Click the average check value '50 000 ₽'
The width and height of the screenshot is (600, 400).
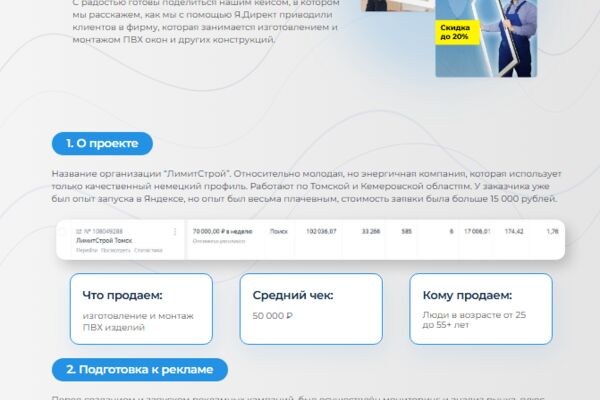pos(272,316)
